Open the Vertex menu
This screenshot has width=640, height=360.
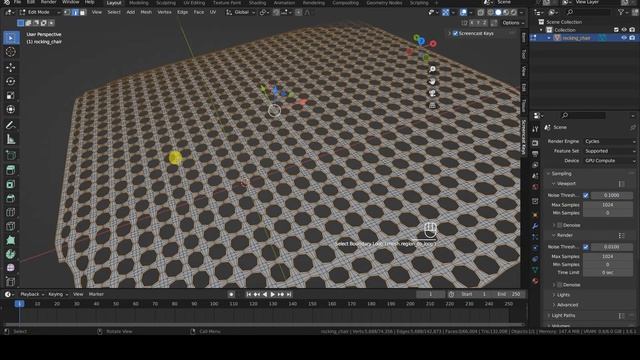(x=164, y=13)
